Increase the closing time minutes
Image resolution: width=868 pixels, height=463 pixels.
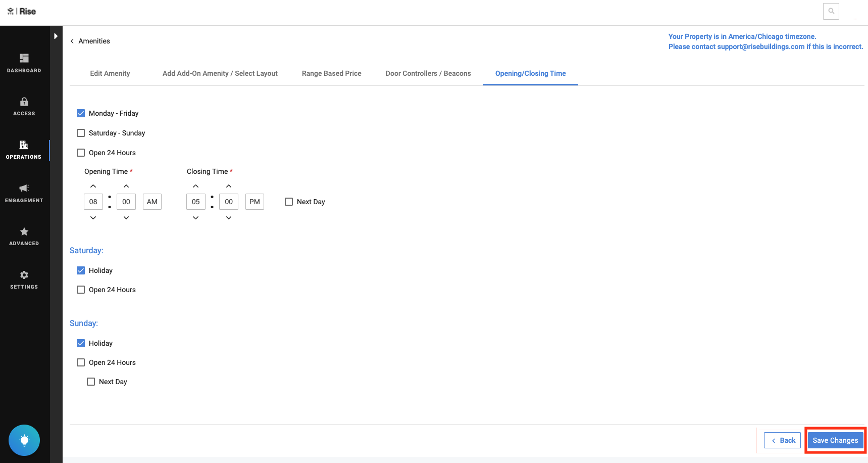click(229, 186)
